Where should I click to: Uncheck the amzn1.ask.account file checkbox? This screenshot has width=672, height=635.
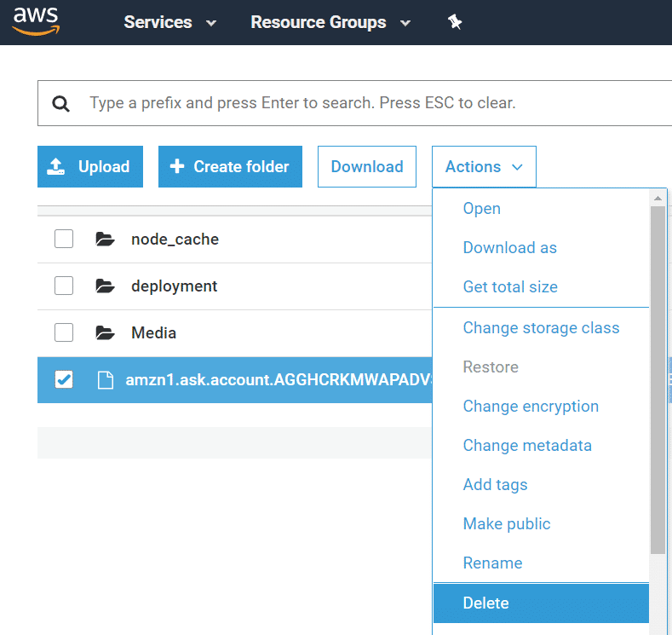tap(64, 380)
